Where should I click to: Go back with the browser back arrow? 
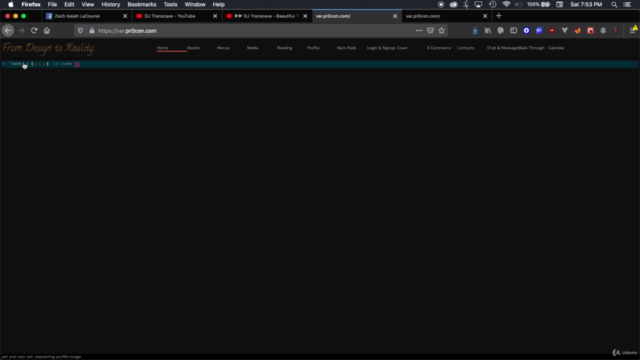click(8, 31)
